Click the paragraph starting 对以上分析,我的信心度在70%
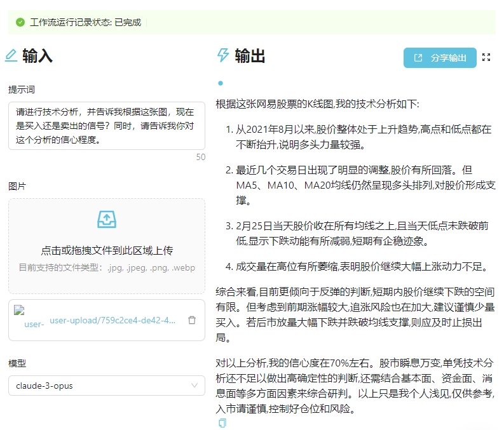The image size is (504, 430). [355, 386]
